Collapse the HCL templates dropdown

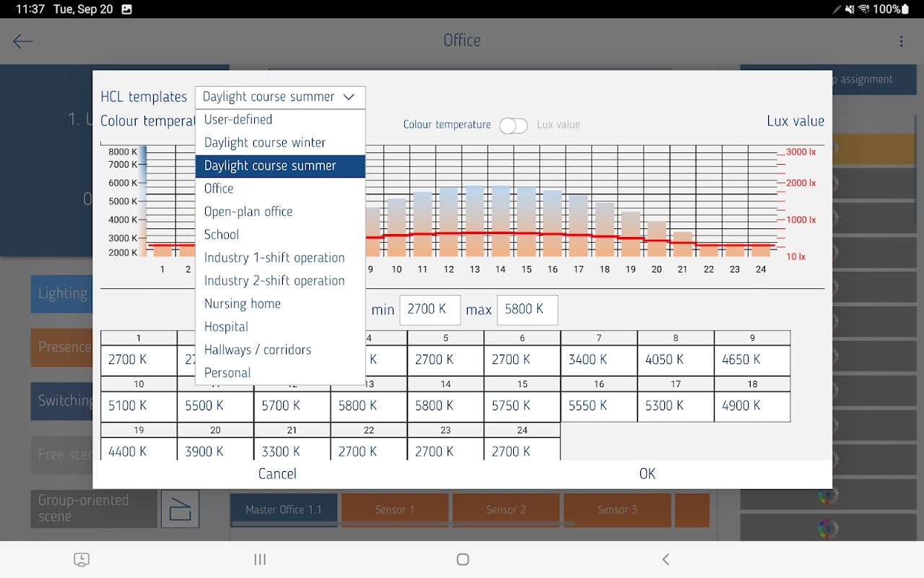(x=280, y=97)
